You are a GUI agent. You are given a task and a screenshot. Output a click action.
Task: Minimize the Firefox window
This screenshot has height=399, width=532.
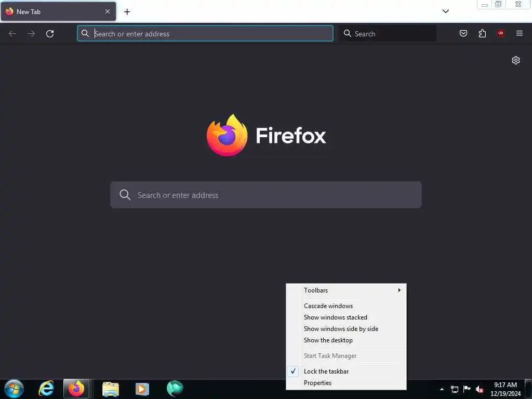pyautogui.click(x=485, y=4)
